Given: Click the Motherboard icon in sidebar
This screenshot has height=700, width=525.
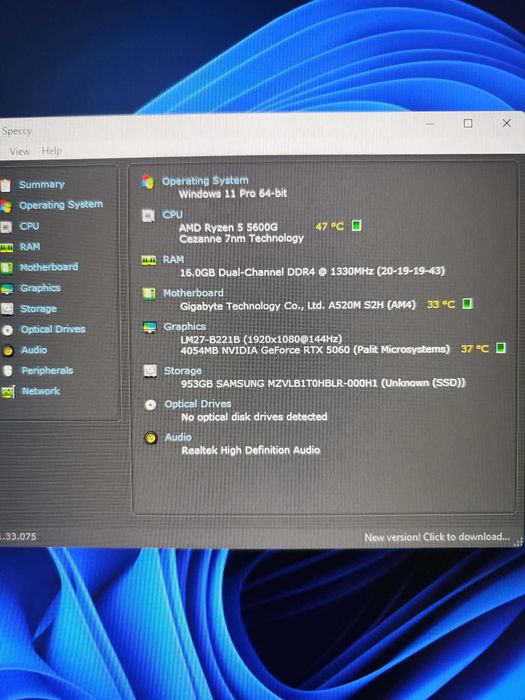Looking at the screenshot, I should (x=6, y=268).
